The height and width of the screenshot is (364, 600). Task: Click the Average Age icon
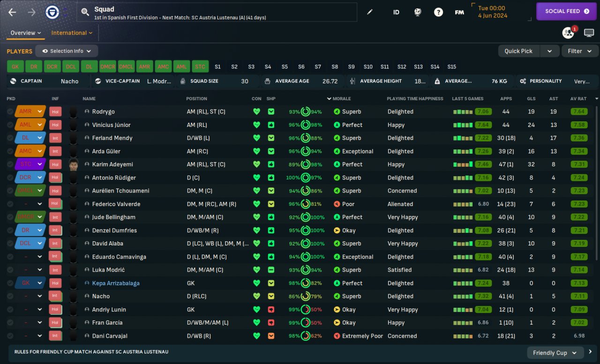coord(268,81)
